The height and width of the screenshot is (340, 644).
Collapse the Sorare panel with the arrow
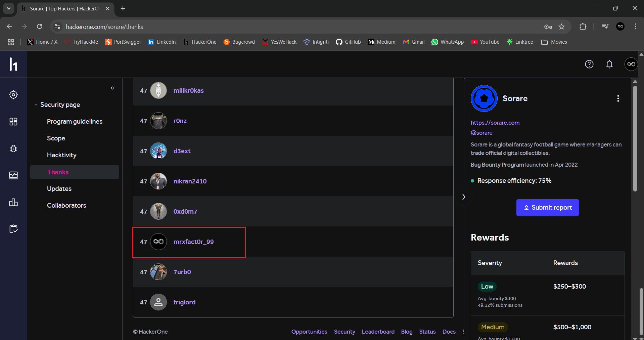(464, 197)
